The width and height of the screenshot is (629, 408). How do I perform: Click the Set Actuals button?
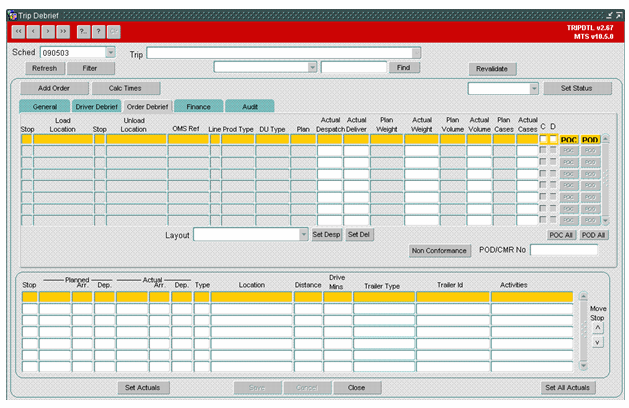pyautogui.click(x=143, y=388)
